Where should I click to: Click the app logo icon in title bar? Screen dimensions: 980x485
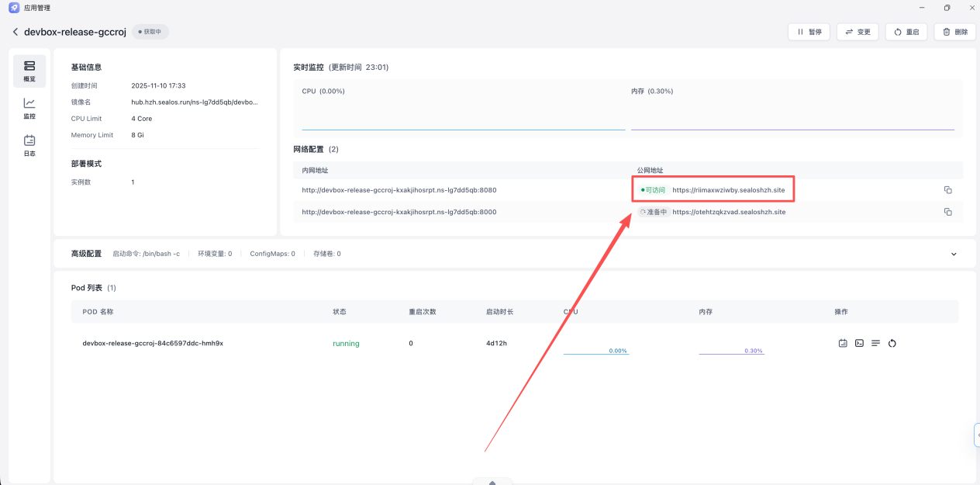(14, 8)
